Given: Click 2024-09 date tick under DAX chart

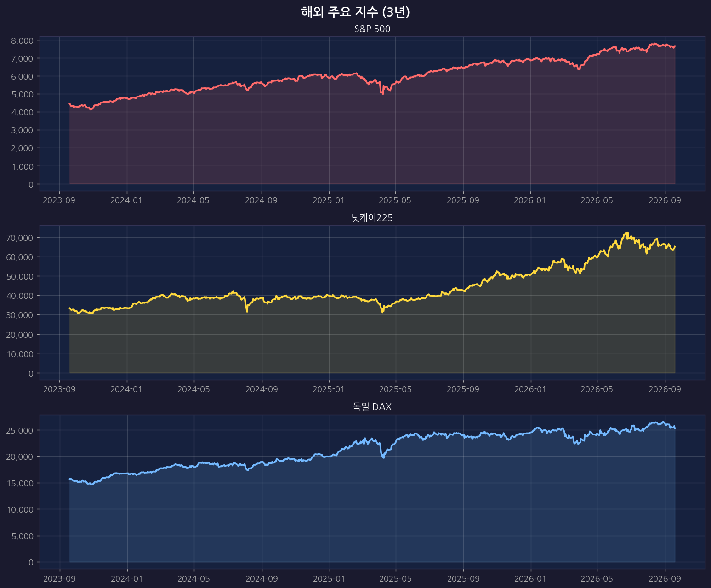Looking at the screenshot, I should 262,578.
